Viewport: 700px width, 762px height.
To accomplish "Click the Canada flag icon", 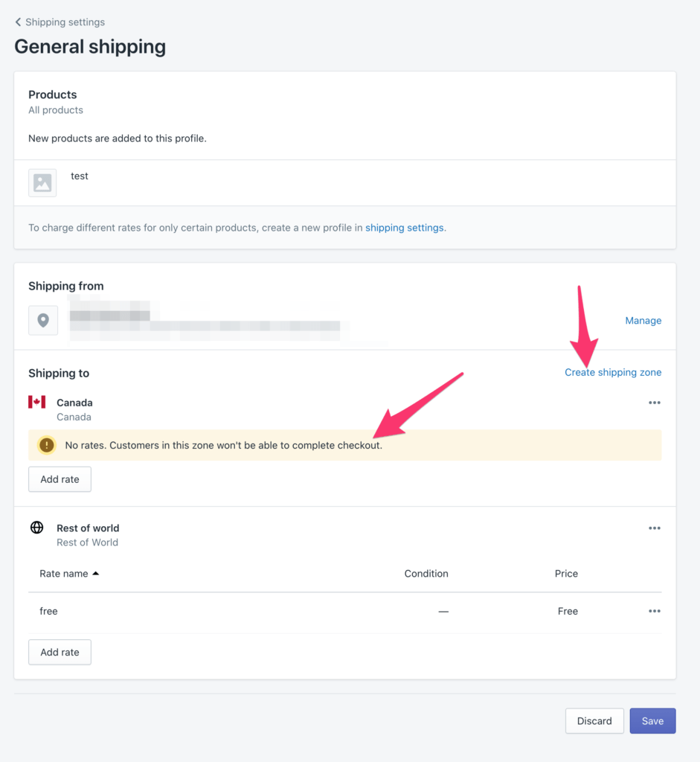I will tap(36, 402).
